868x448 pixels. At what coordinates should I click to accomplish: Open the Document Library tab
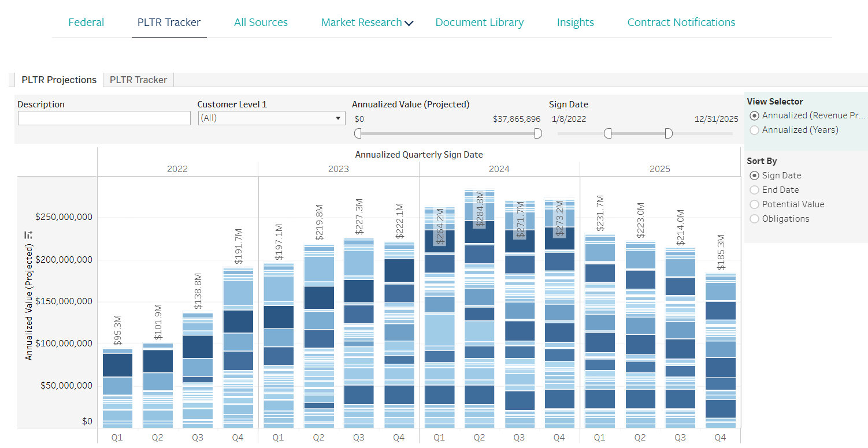coord(480,23)
